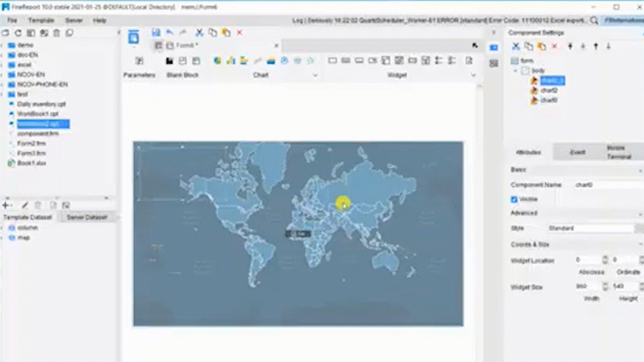Click the search magnifier icon in menu bar
644x362 pixels.
click(x=594, y=20)
